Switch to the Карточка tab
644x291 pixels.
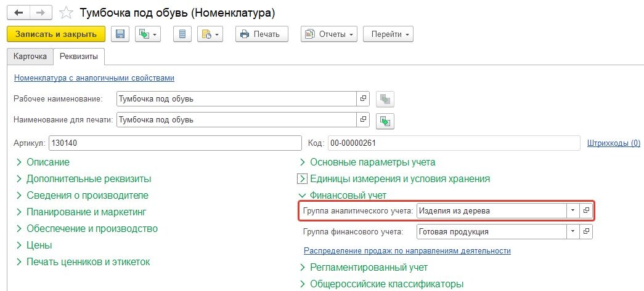[30, 57]
